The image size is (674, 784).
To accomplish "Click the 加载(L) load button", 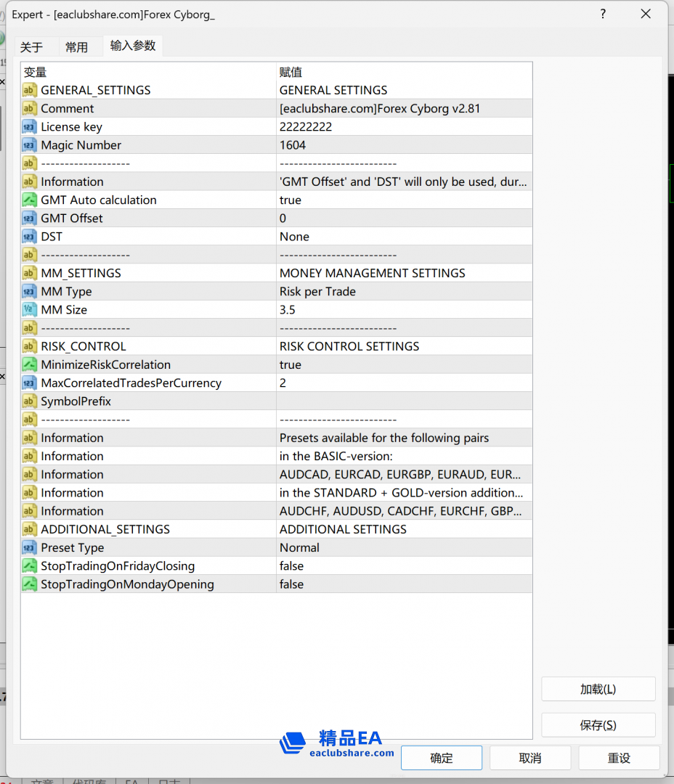I will pos(598,690).
